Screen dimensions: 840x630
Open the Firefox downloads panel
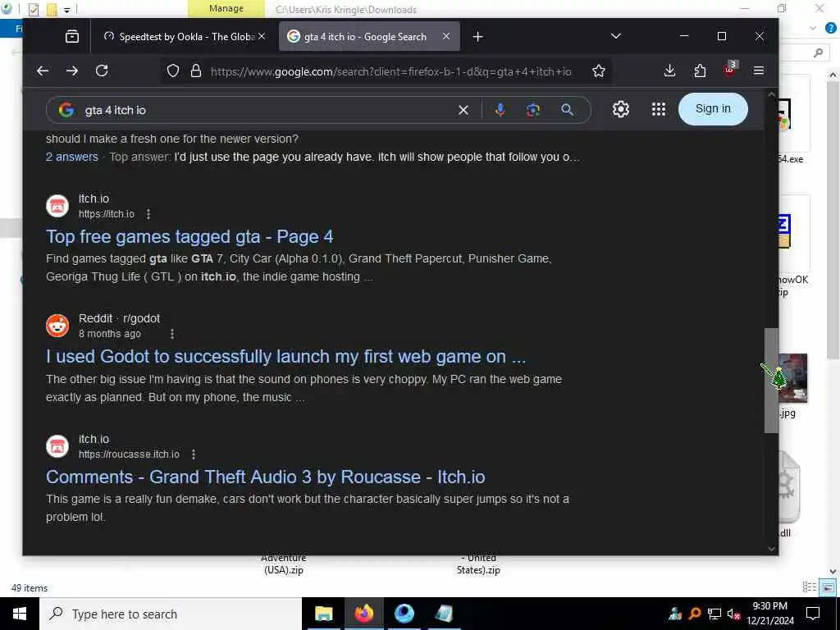coord(669,71)
